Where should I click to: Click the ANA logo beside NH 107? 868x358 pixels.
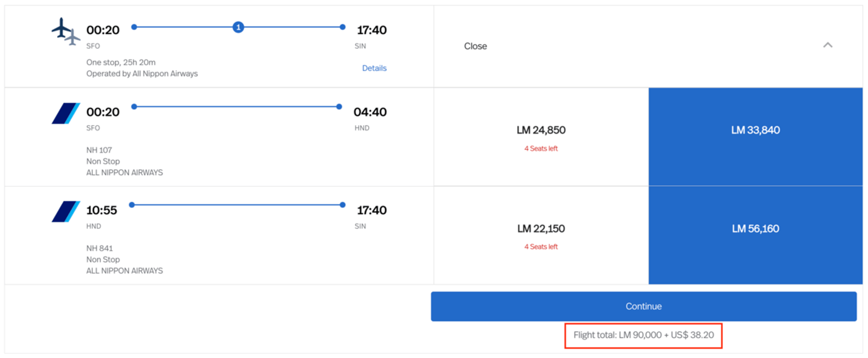point(66,113)
